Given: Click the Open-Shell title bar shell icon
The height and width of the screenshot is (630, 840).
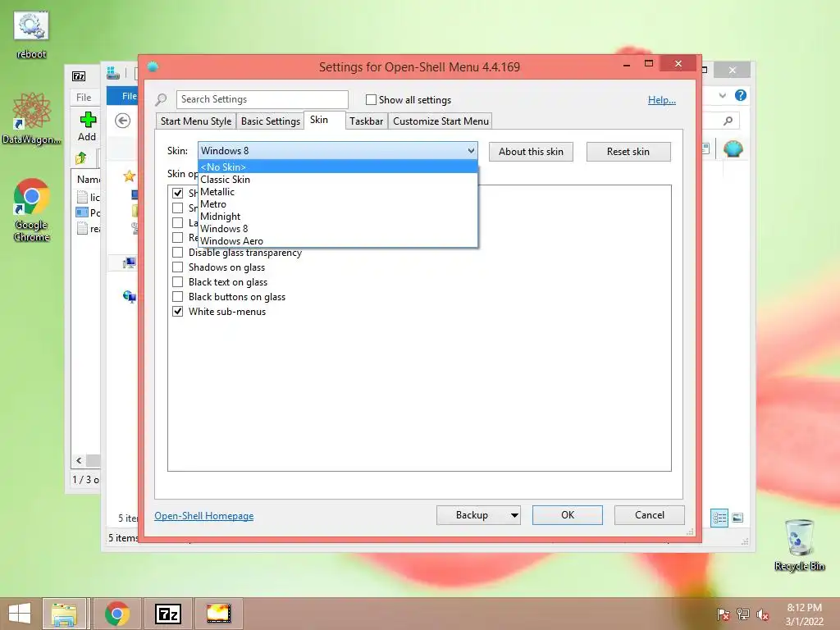Looking at the screenshot, I should (153, 66).
